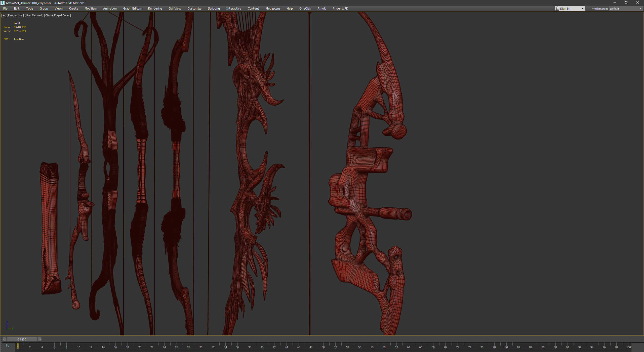644x352 pixels.
Task: Open the Modifiers menu
Action: pyautogui.click(x=91, y=9)
